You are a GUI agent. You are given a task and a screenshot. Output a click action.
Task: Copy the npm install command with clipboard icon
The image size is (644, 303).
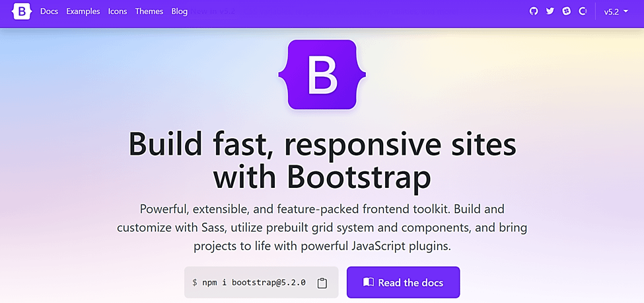[322, 283]
